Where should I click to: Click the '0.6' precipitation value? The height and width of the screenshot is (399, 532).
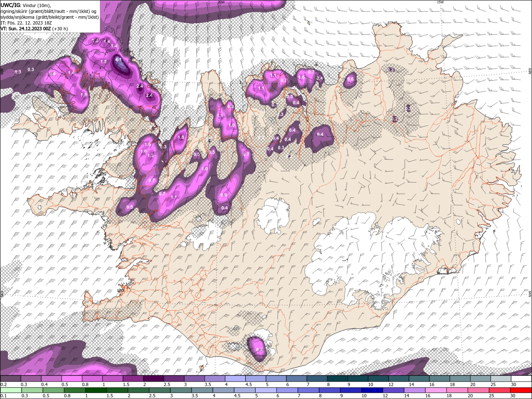pyautogui.click(x=350, y=79)
